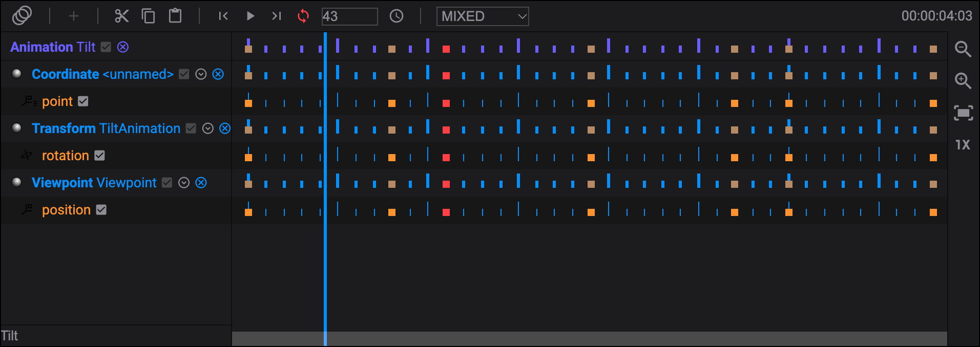Select red keyframe on rotation track
This screenshot has width=980, height=347.
click(446, 158)
